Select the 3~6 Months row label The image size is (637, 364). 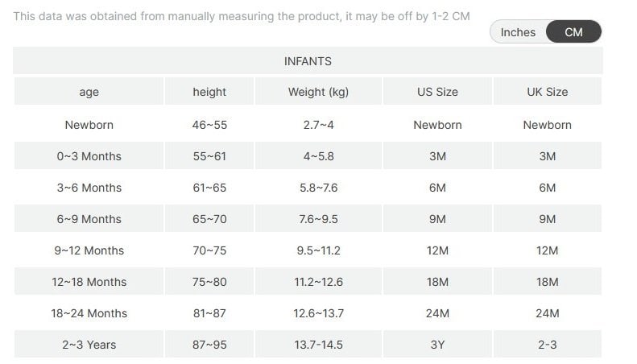click(89, 188)
